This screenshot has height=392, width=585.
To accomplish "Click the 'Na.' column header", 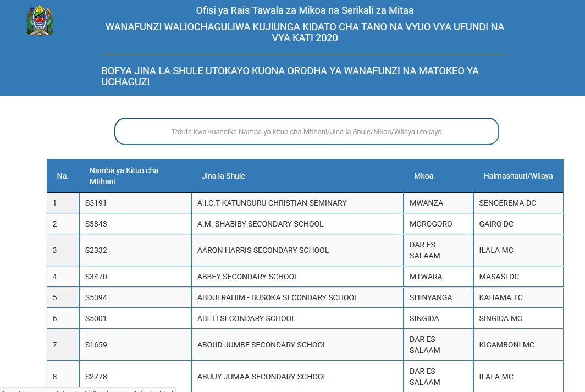I will pos(63,176).
